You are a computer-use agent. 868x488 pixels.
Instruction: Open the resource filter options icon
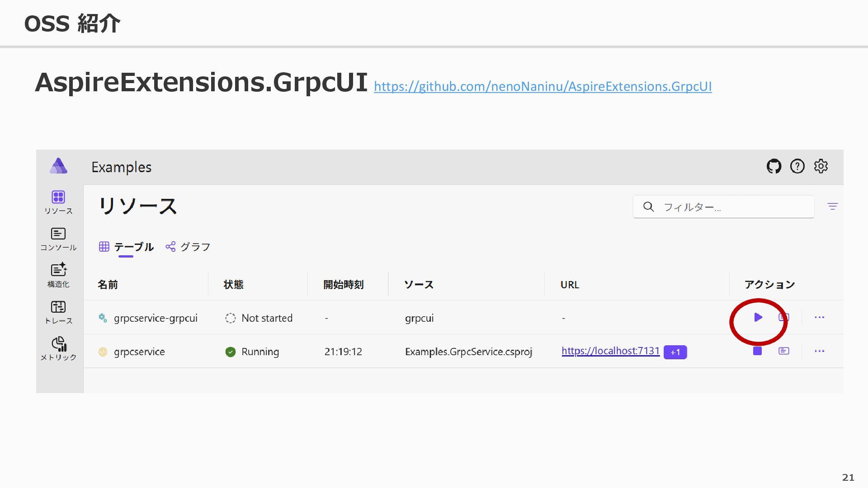point(832,206)
